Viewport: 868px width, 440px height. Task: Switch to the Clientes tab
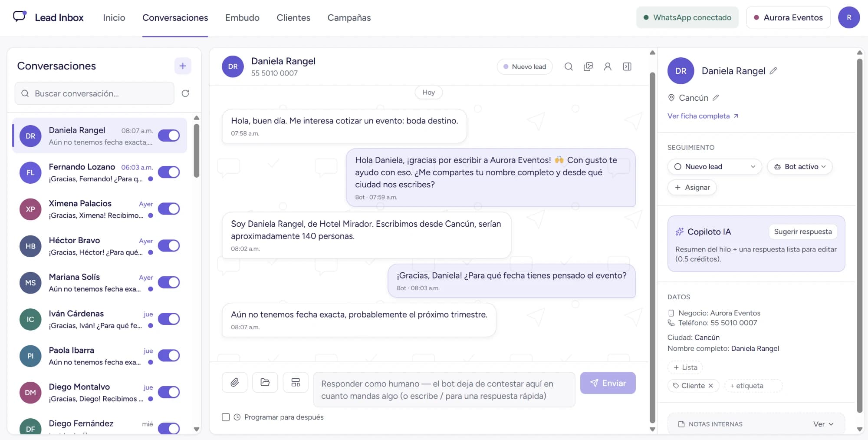point(293,18)
